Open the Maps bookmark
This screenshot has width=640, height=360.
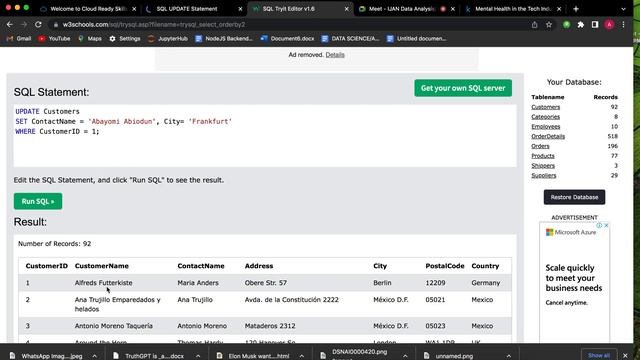[x=90, y=38]
